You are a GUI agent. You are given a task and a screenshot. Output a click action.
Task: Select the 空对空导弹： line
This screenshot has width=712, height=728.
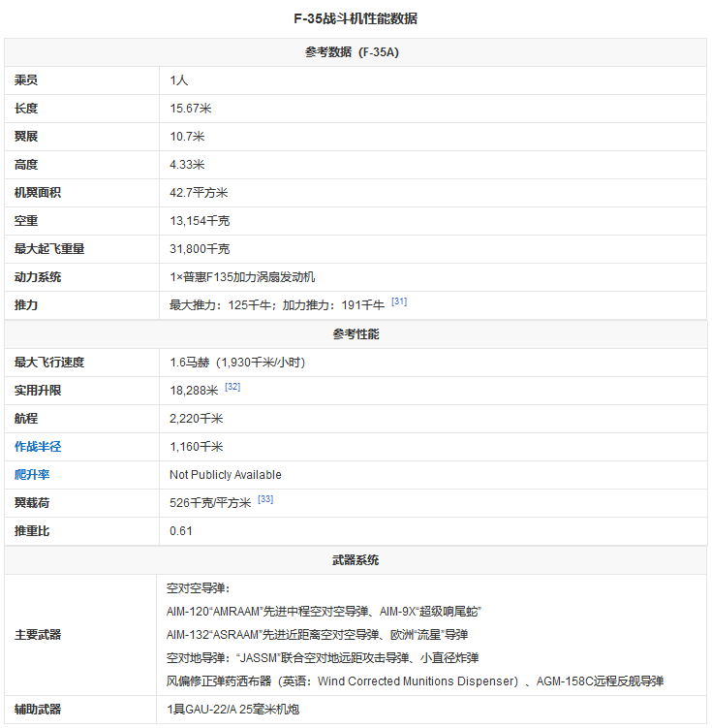[199, 588]
